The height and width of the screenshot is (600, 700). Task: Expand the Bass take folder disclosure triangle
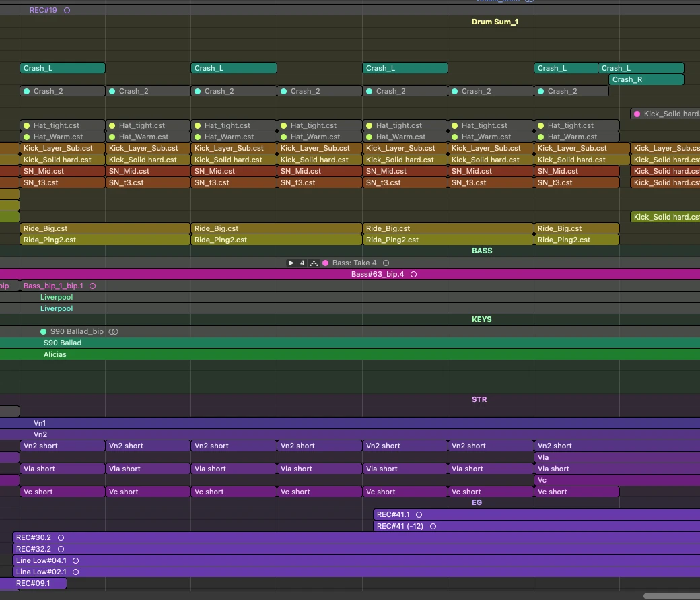[x=291, y=263]
